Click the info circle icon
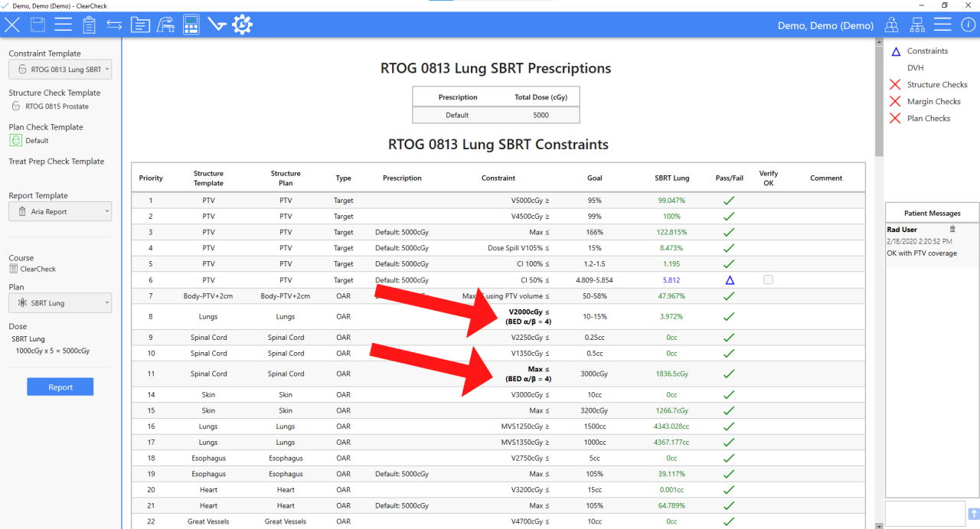The image size is (980, 529). [x=968, y=24]
